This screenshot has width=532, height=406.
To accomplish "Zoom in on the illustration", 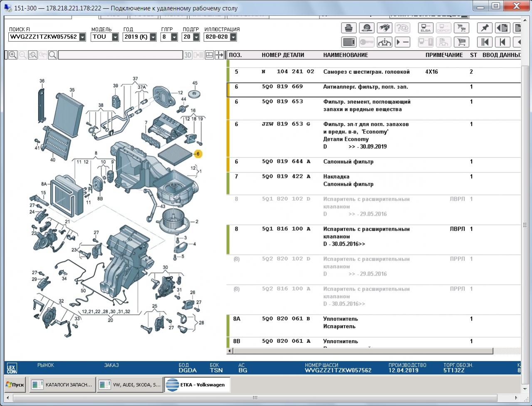I will 13,55.
